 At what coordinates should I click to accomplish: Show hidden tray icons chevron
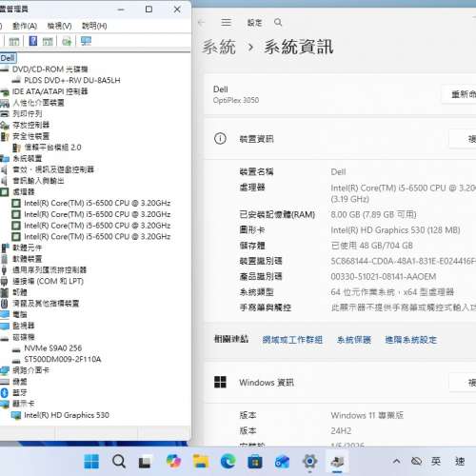[396, 461]
